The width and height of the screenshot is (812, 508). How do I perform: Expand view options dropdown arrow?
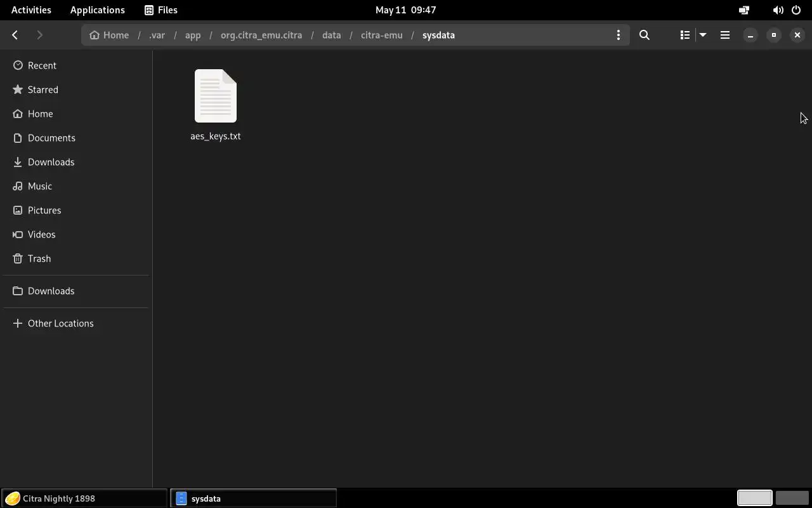[703, 35]
